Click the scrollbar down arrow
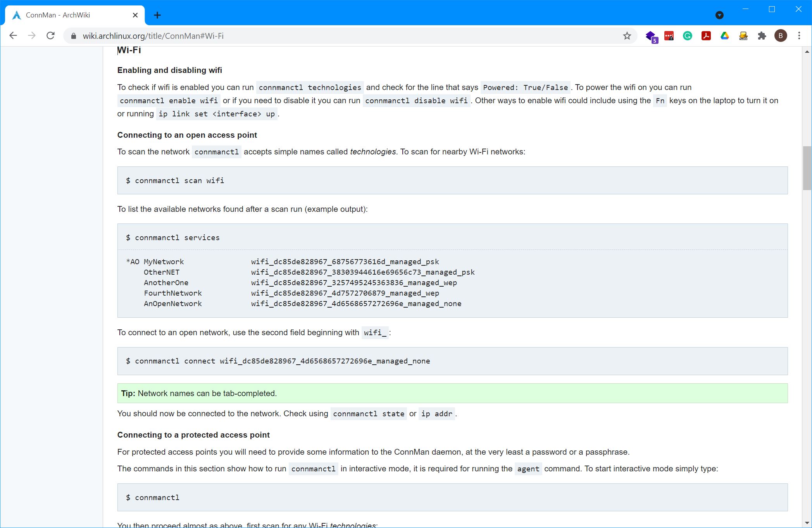 pos(807,523)
